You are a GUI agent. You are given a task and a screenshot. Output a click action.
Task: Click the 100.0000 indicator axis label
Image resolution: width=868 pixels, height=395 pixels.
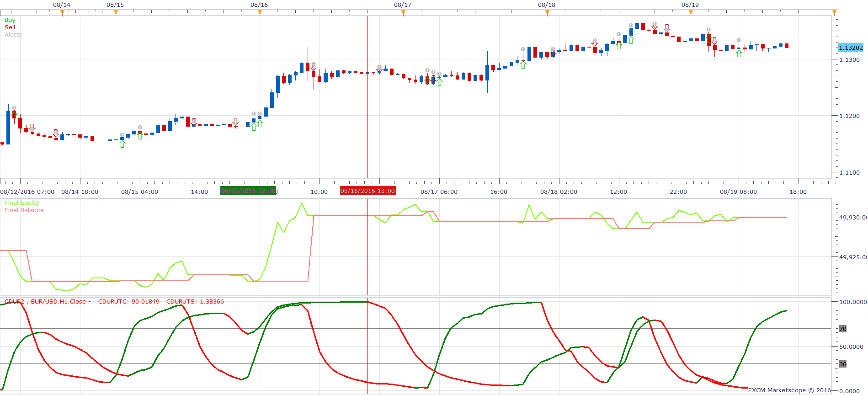(853, 302)
